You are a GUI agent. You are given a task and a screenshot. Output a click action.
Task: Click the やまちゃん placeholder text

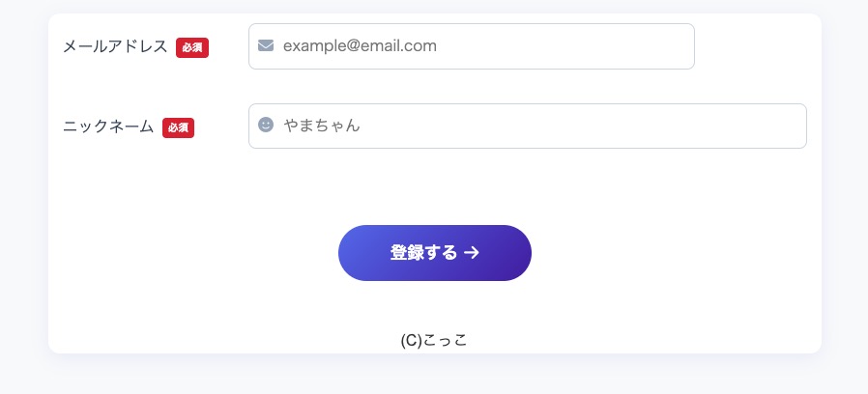(x=322, y=126)
